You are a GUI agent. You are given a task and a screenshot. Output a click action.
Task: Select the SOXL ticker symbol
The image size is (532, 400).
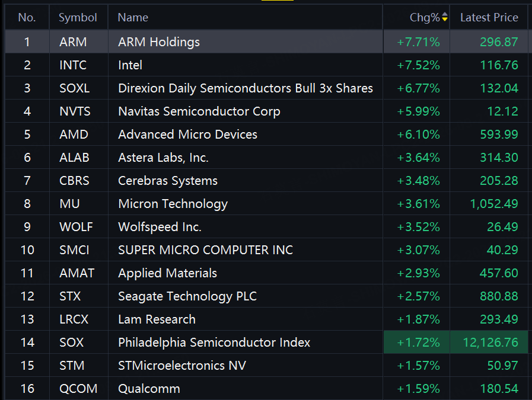click(x=74, y=88)
